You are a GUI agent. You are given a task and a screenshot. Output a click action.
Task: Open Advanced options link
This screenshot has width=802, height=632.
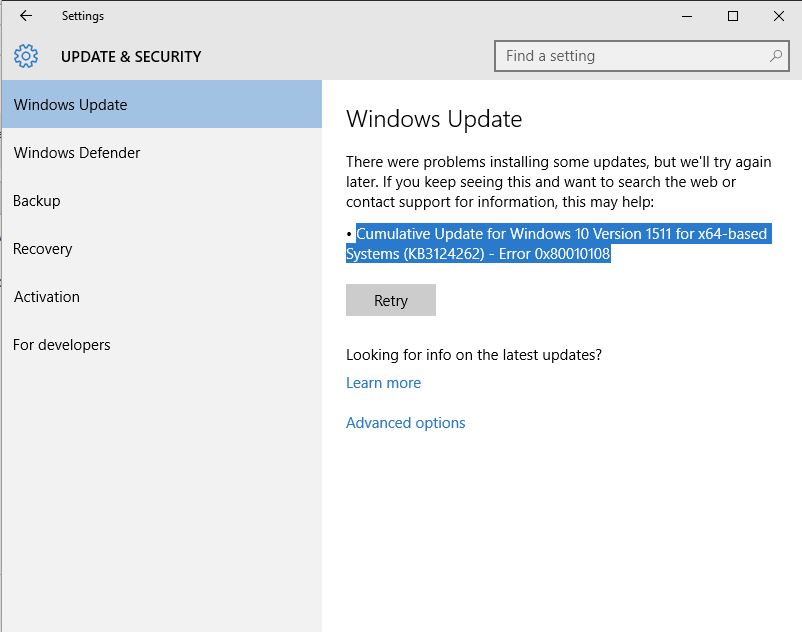click(x=406, y=423)
